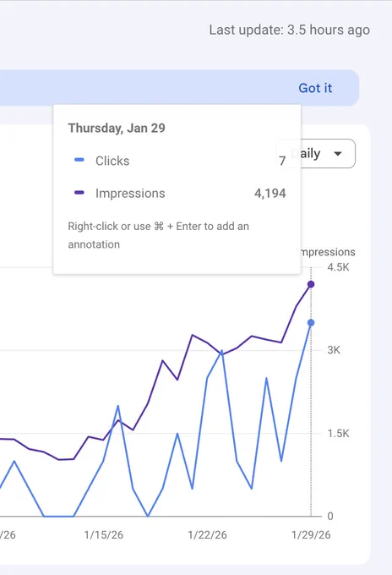Viewport: 392px width, 575px height.
Task: Click the annotation hint text in tooltip
Action: pos(158,235)
